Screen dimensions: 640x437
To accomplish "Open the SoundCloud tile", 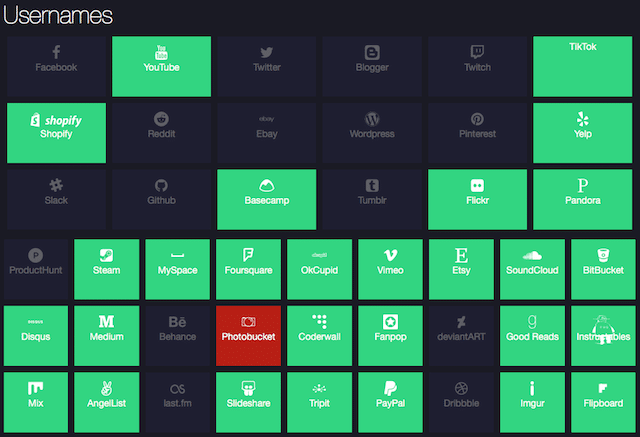I will tap(532, 269).
